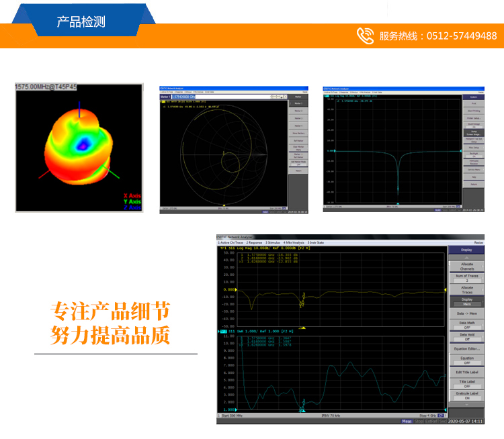
Task: Open the 2 Response menu
Action: point(254,242)
